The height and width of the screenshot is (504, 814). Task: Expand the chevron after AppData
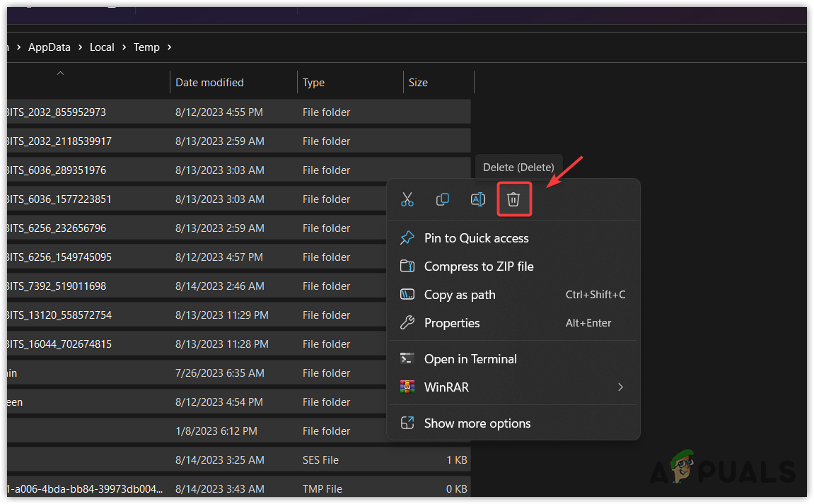tap(81, 47)
